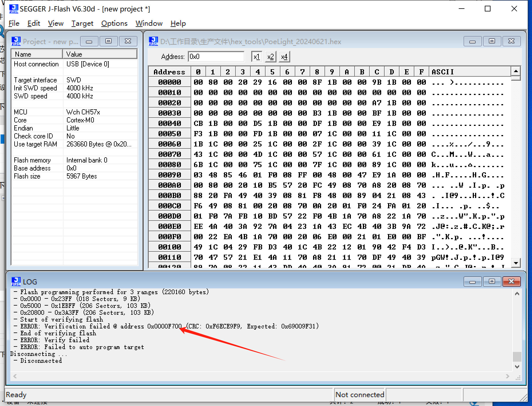Select the Flash memory row
The image size is (532, 406).
[x=74, y=160]
